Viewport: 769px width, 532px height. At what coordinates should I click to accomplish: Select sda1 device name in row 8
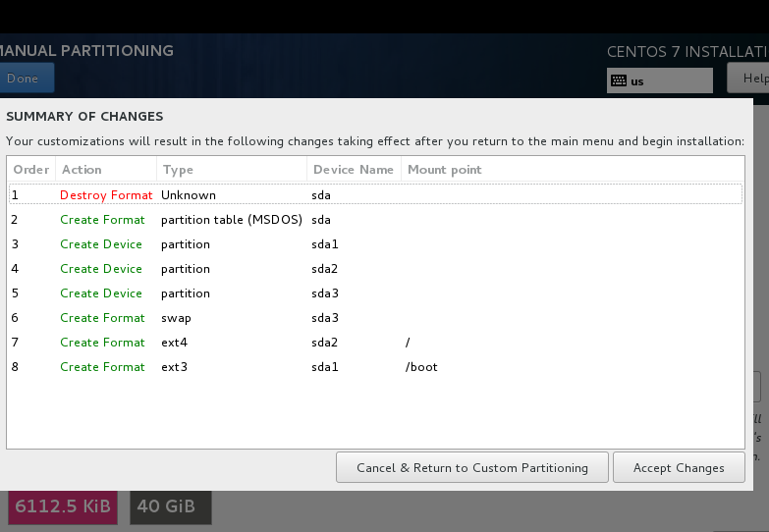click(325, 367)
